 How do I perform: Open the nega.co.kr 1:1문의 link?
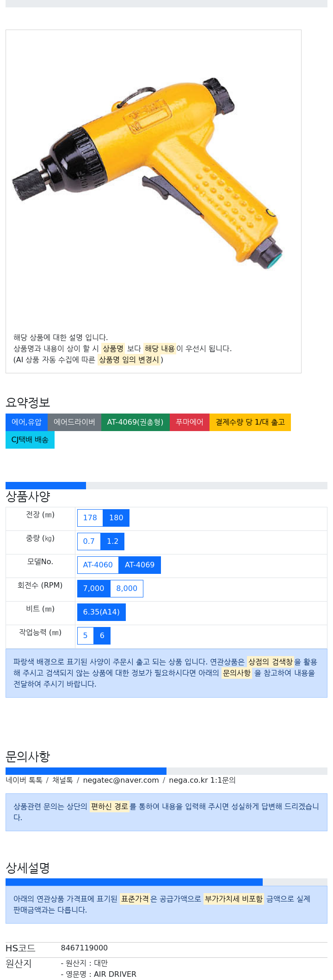[202, 780]
